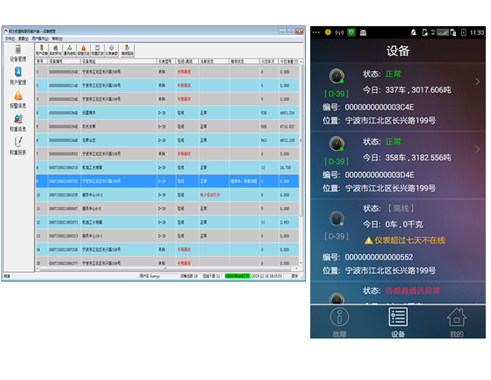Open the orange warning 报警消息 sidebar icon

click(x=18, y=99)
